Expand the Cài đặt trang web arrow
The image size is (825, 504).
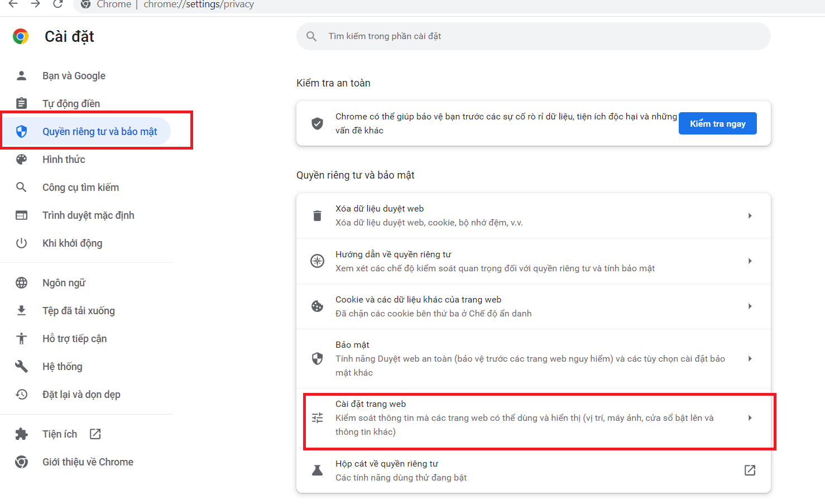pos(750,417)
